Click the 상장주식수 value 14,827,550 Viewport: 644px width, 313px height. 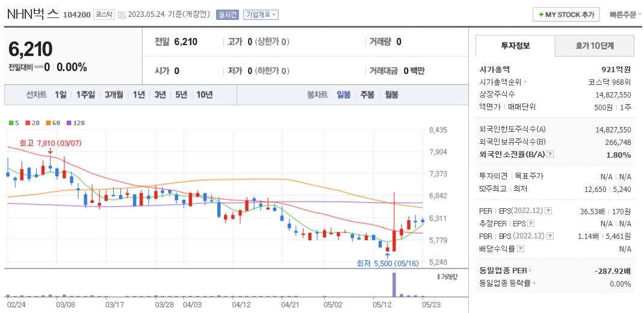[613, 95]
